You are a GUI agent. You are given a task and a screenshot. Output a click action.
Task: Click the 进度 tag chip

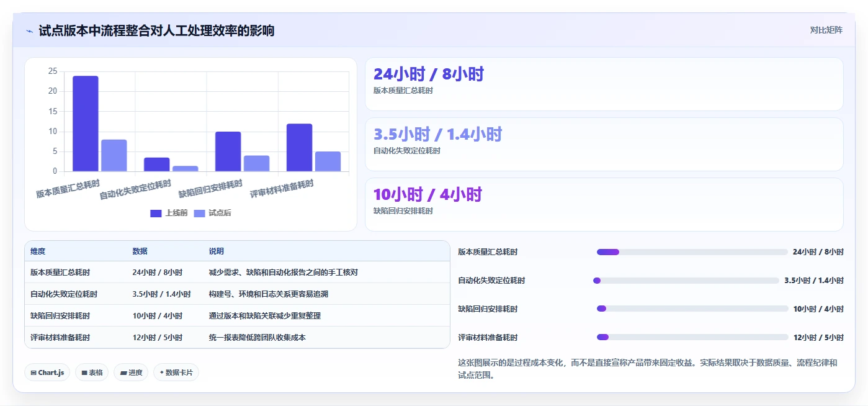(x=131, y=372)
